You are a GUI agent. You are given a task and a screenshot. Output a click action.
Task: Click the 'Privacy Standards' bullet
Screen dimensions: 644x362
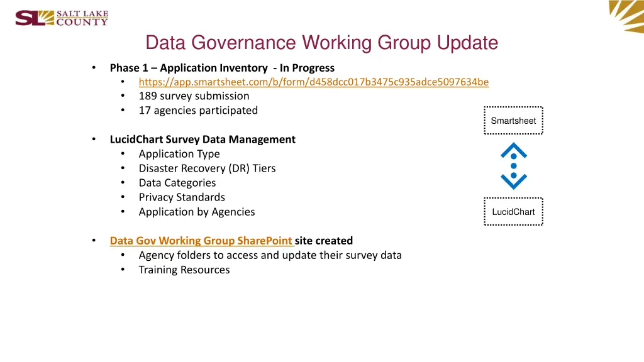(182, 197)
